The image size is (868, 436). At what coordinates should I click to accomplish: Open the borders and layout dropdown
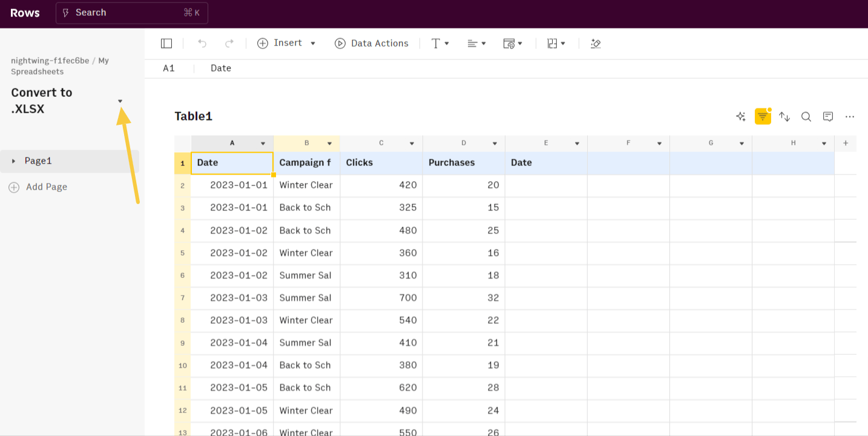tap(556, 44)
